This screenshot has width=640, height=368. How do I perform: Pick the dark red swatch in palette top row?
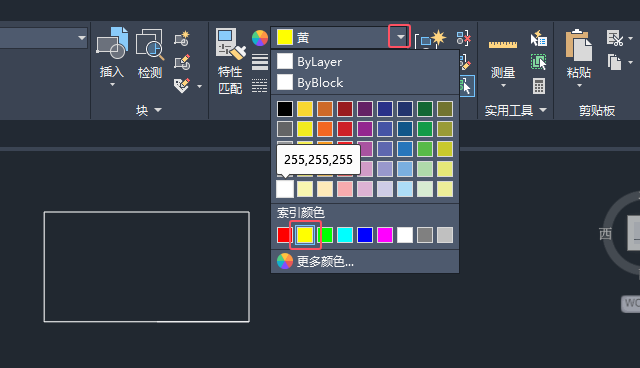coord(345,109)
